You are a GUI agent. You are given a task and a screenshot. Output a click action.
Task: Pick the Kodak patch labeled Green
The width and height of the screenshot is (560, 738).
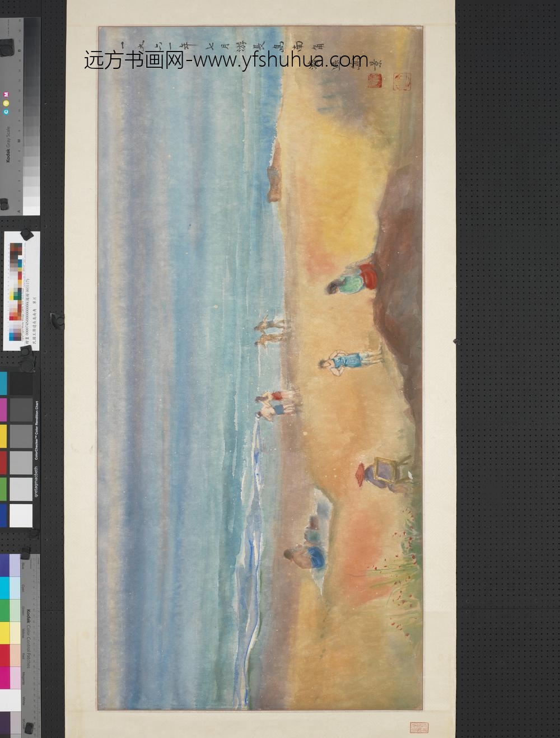[4, 610]
